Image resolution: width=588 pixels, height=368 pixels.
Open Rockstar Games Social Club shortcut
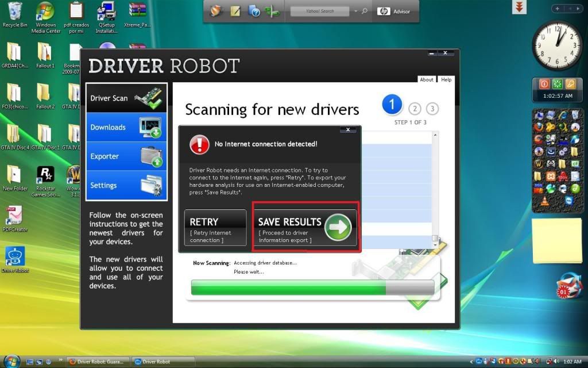tap(46, 181)
